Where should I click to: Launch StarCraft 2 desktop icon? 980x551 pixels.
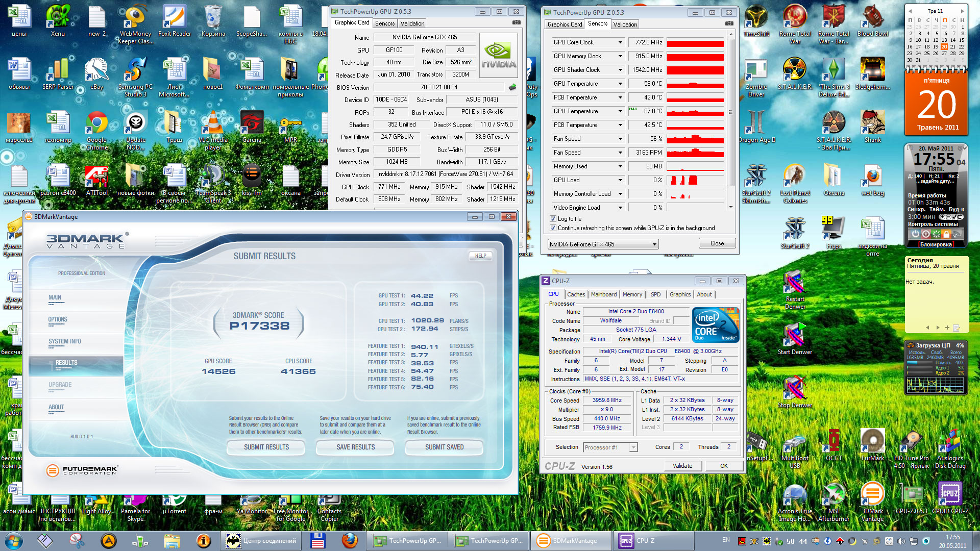[795, 233]
